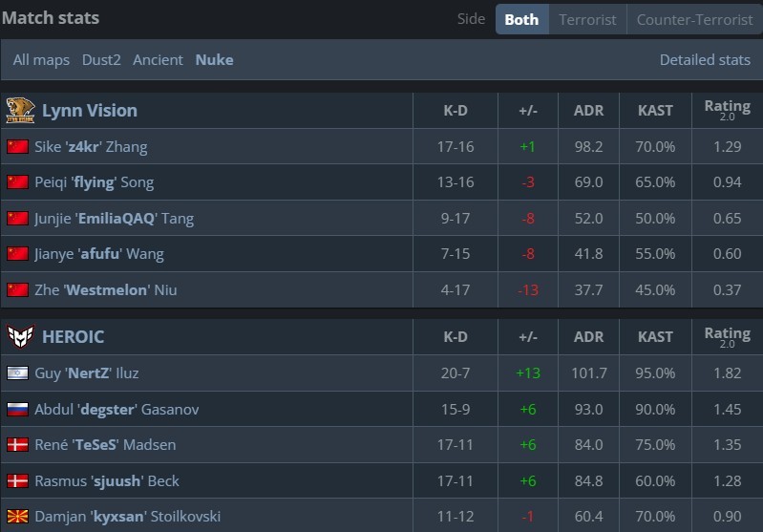Viewport: 763px width, 532px height.
Task: Click the HEROIC team logo
Action: coord(20,336)
